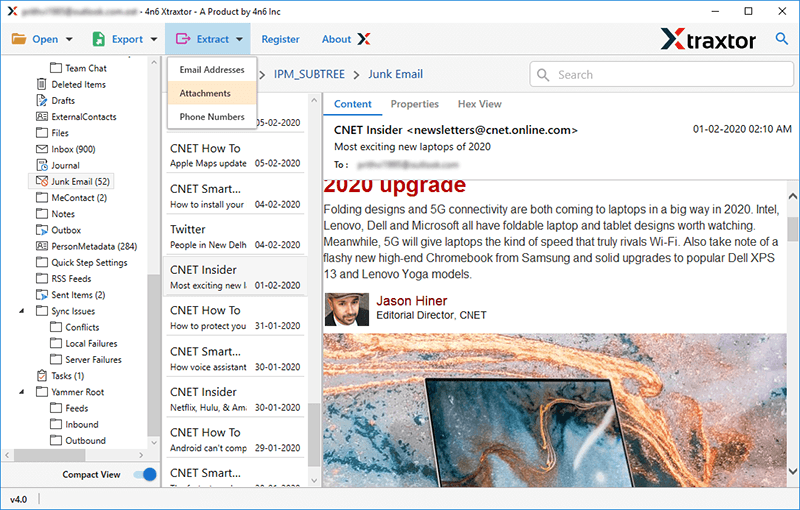Click the ExternalContacts contact card icon
Image resolution: width=800 pixels, height=510 pixels.
click(42, 117)
